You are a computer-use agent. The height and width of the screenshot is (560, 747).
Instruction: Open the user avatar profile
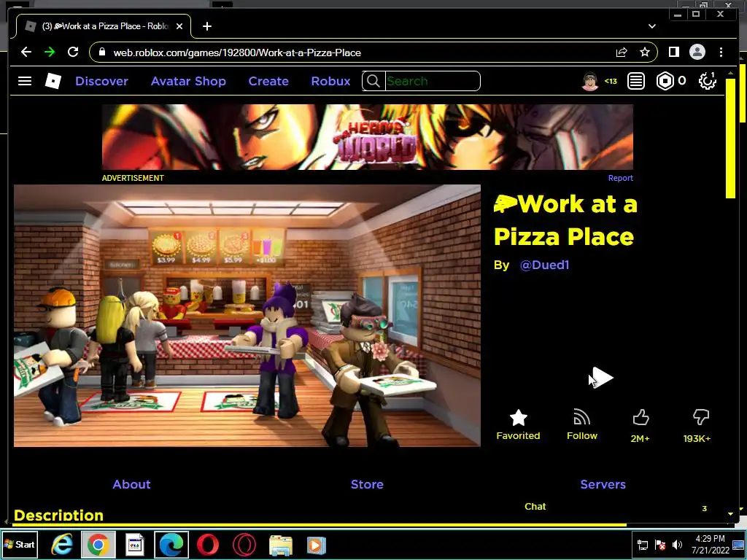pyautogui.click(x=589, y=81)
